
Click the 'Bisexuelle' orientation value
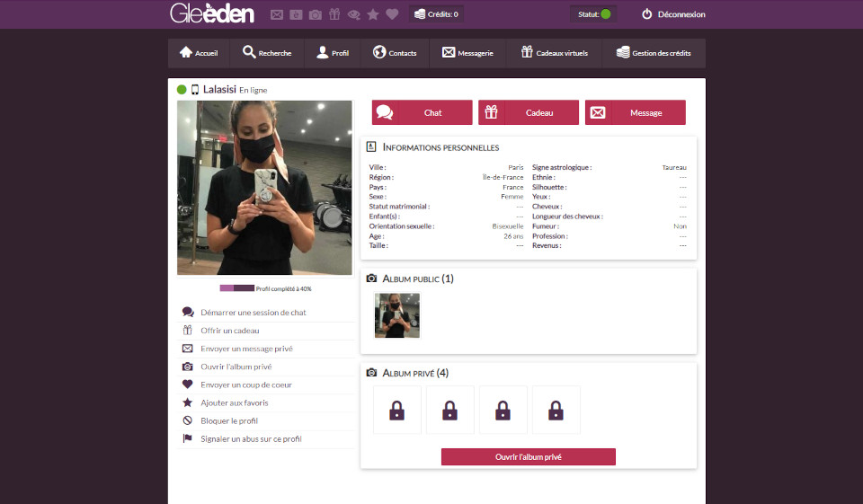[507, 226]
